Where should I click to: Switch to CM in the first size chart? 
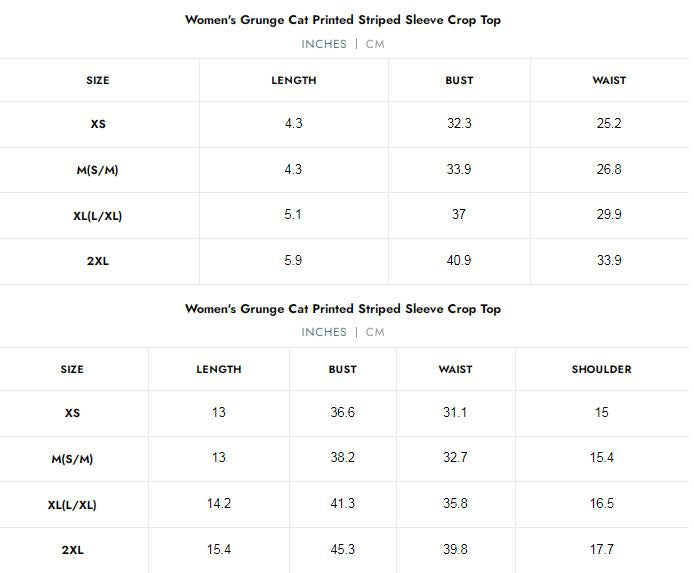point(375,44)
